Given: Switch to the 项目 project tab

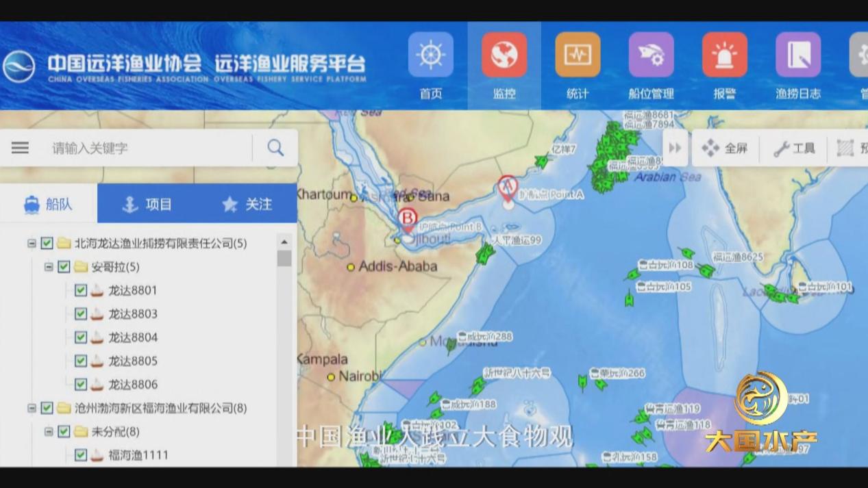Looking at the screenshot, I should point(147,203).
